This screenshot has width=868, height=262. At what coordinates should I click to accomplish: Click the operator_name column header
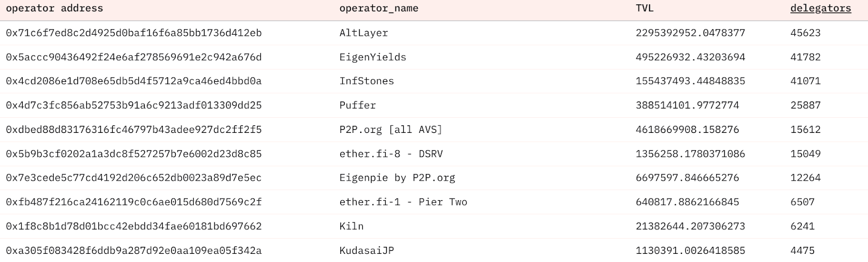pos(379,8)
